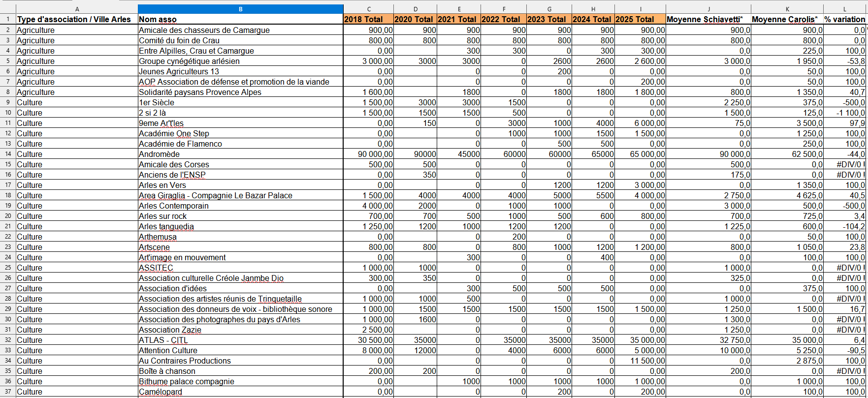Click the 'Andromède' name cell
This screenshot has height=398, width=868.
click(x=240, y=154)
